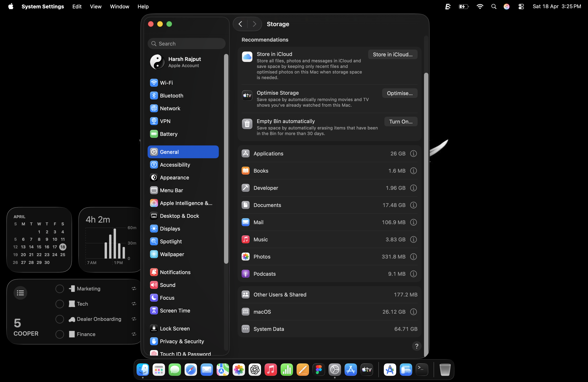Open Sound settings pane
This screenshot has height=382, width=588.
(x=183, y=285)
